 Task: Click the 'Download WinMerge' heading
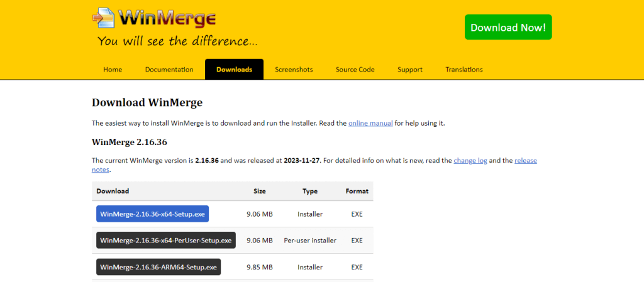[x=147, y=102]
